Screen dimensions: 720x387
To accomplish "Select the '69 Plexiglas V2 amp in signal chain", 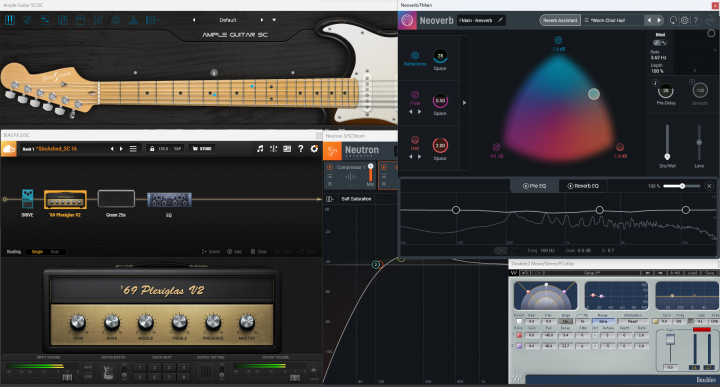I will pos(65,200).
